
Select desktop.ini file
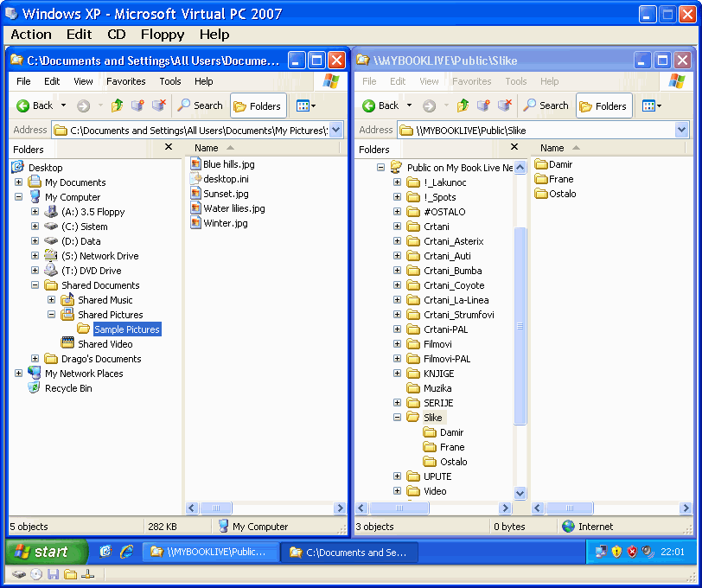(x=220, y=179)
